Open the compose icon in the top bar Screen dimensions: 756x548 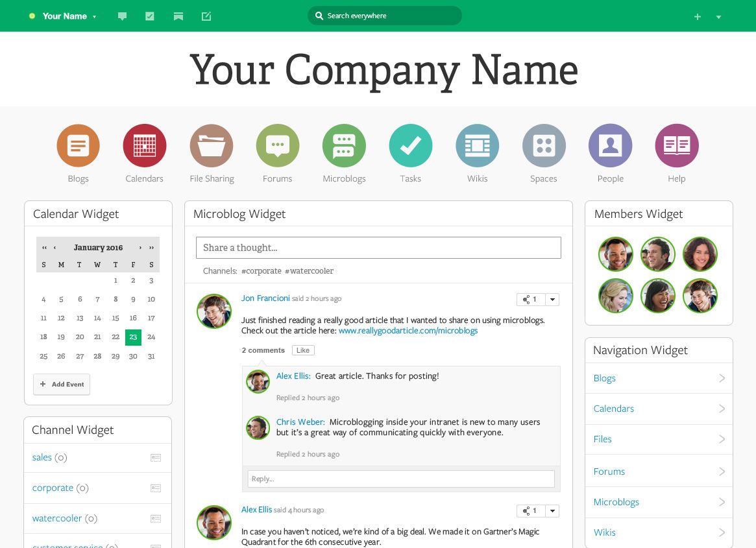pos(206,16)
